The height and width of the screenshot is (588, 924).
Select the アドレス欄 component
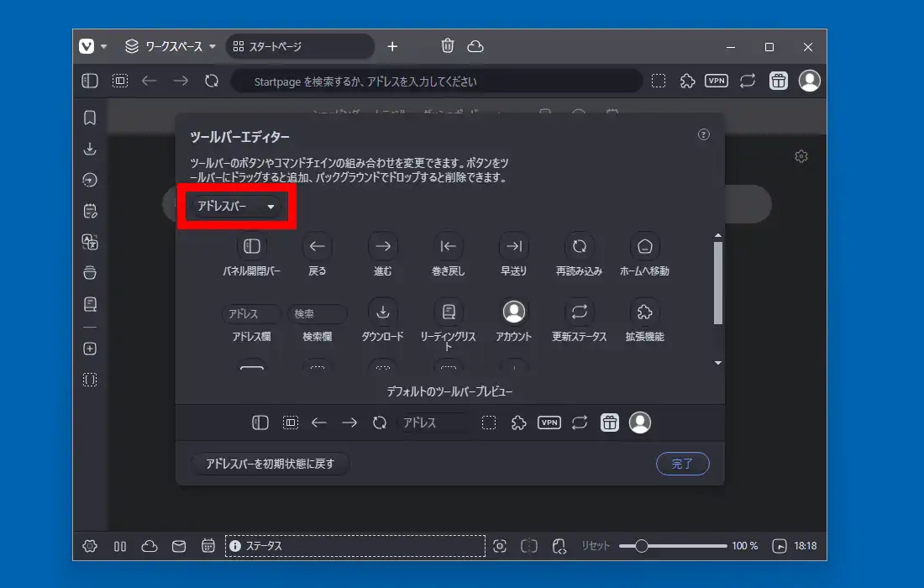pos(252,323)
